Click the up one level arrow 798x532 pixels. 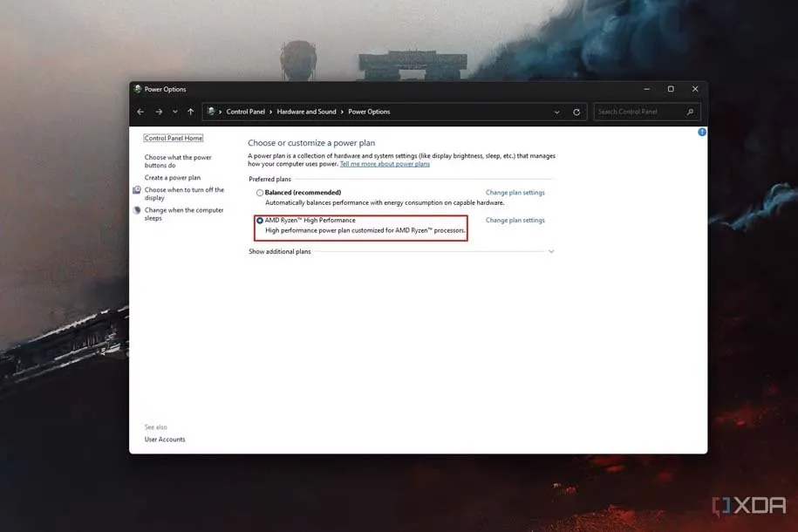pyautogui.click(x=190, y=112)
